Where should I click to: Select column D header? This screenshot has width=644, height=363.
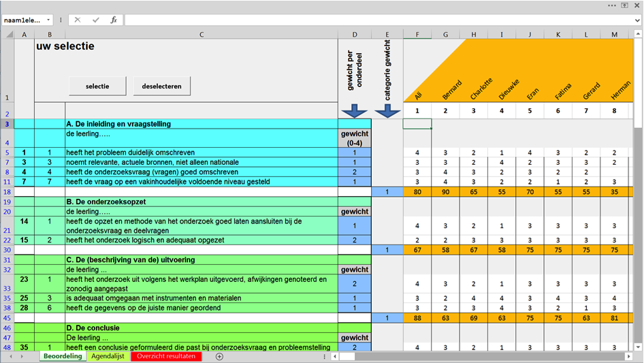[x=355, y=35]
